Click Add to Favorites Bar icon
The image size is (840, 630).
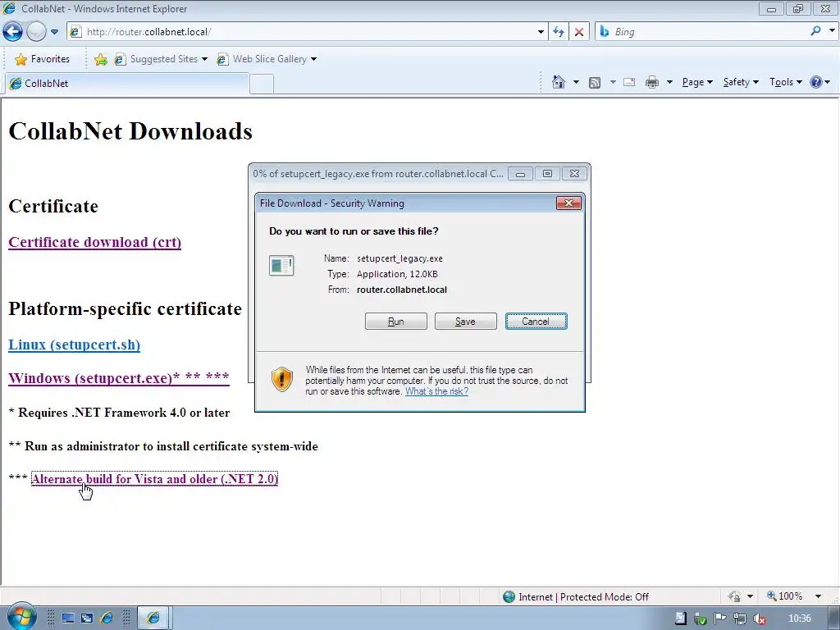coord(100,59)
